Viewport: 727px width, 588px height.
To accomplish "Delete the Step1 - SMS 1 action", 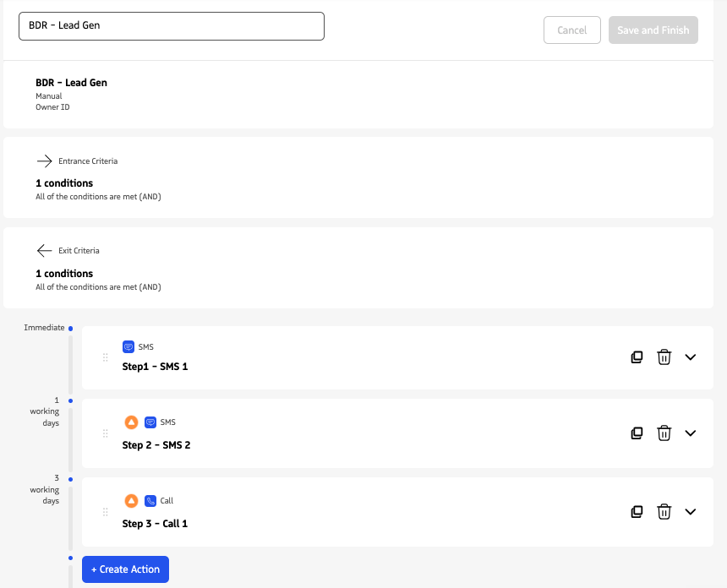I will coord(664,357).
